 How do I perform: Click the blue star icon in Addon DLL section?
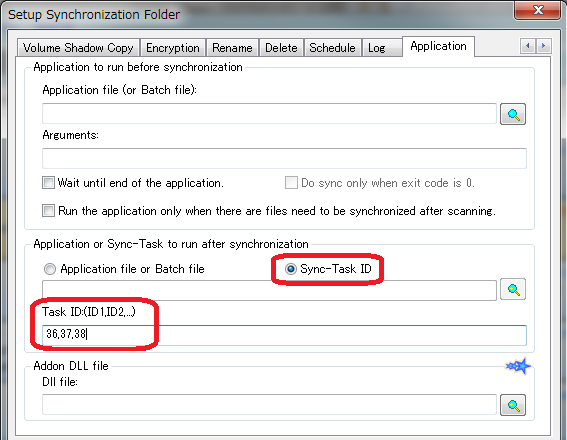[519, 366]
